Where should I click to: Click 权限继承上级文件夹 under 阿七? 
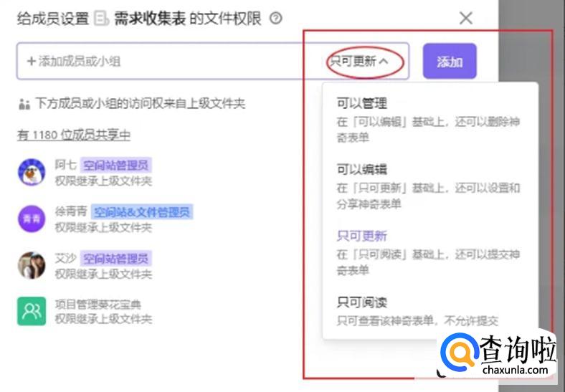coord(103,181)
